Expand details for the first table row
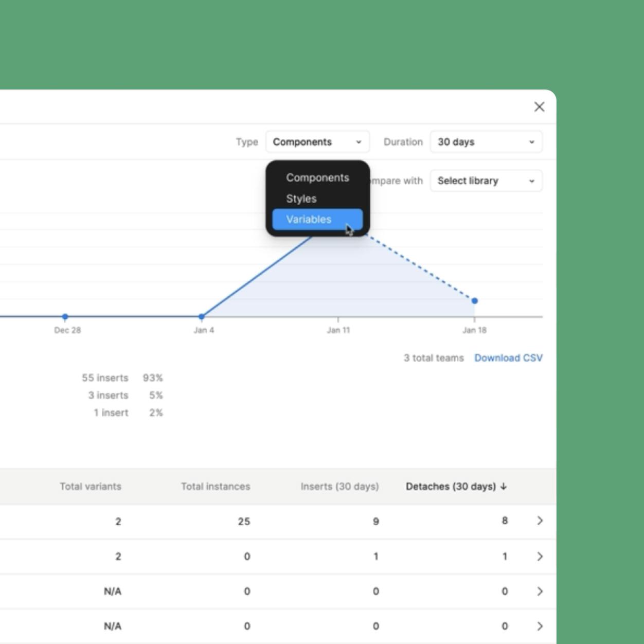644x644 pixels. point(540,521)
